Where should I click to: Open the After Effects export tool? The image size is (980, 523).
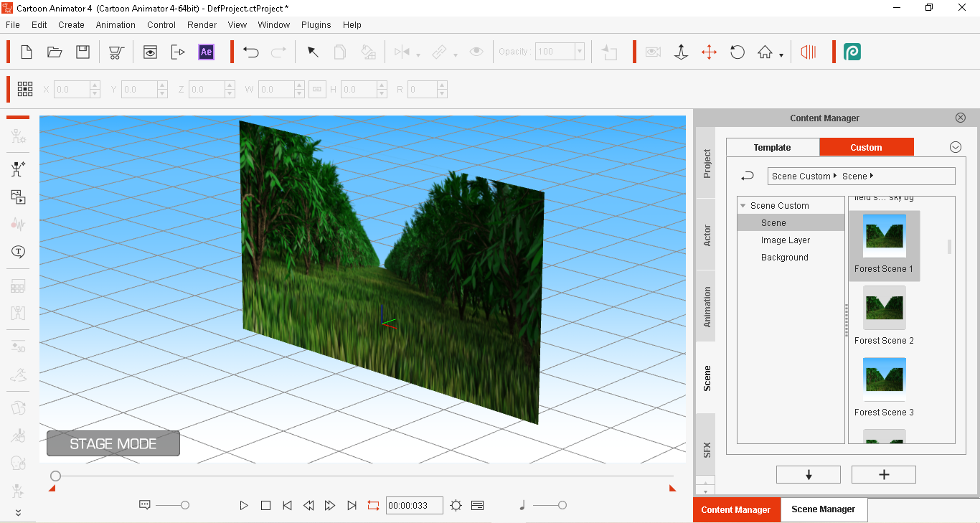tap(206, 52)
